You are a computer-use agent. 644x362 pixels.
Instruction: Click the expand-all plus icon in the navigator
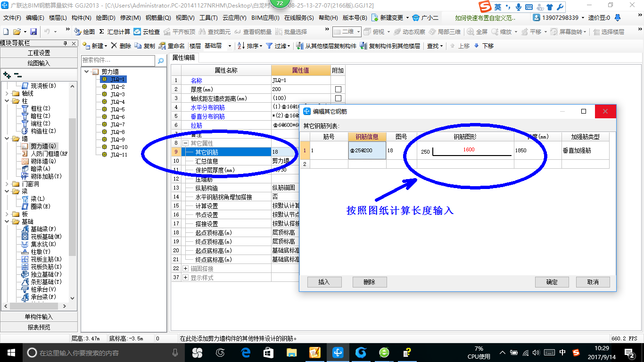point(7,75)
